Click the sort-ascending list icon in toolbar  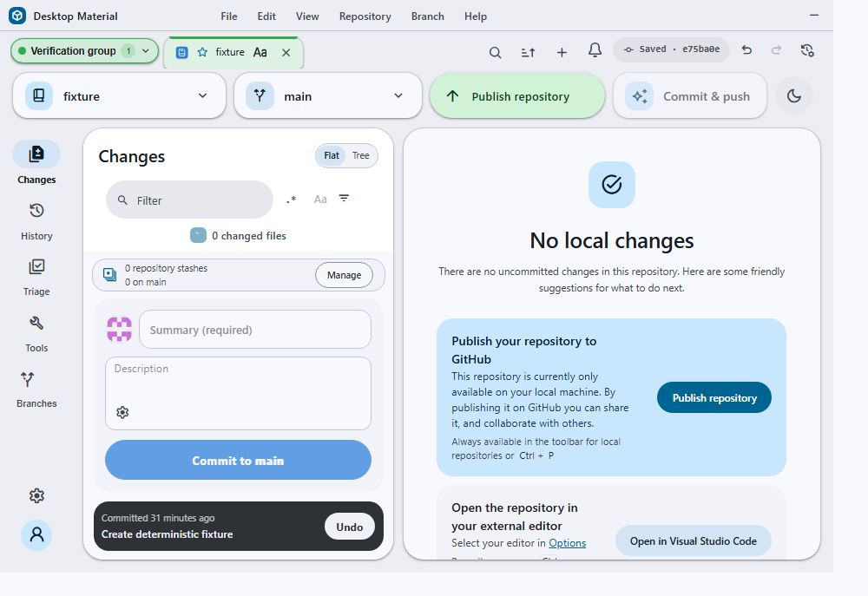[x=528, y=52]
